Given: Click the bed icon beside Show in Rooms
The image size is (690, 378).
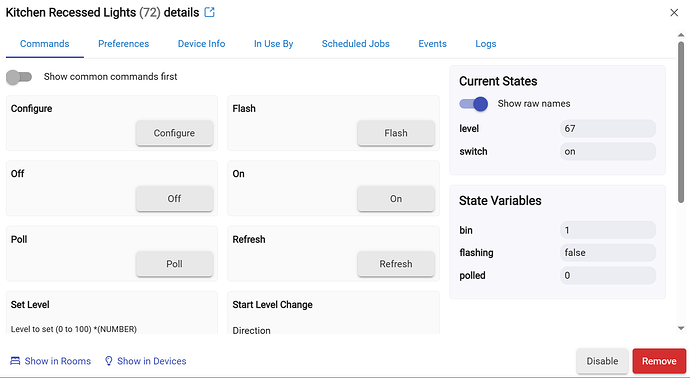Looking at the screenshot, I should (x=15, y=361).
